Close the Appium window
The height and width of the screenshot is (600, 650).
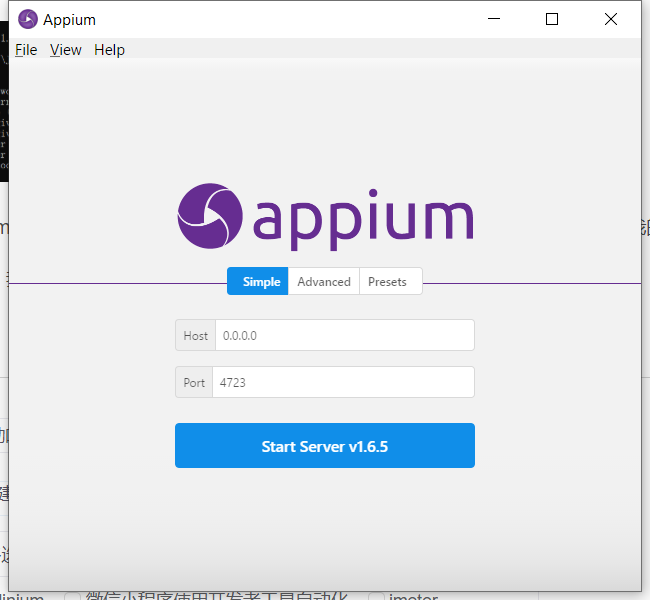coord(611,19)
